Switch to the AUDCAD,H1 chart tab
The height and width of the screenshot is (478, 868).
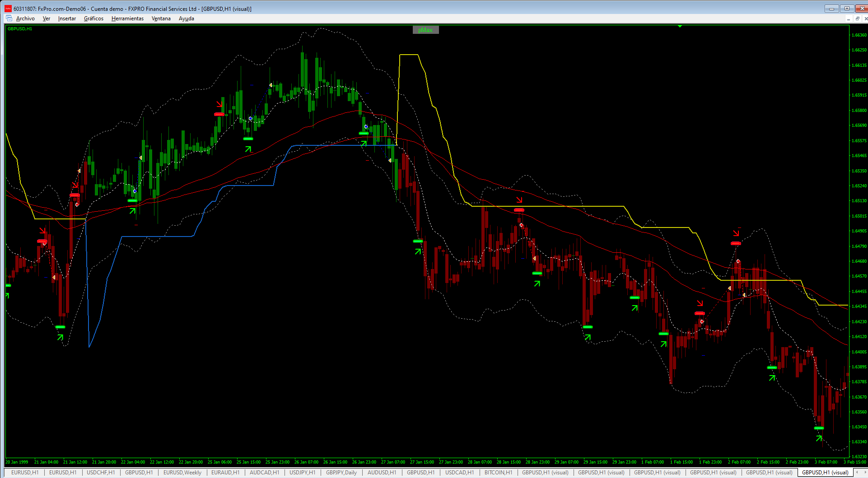[x=265, y=473]
